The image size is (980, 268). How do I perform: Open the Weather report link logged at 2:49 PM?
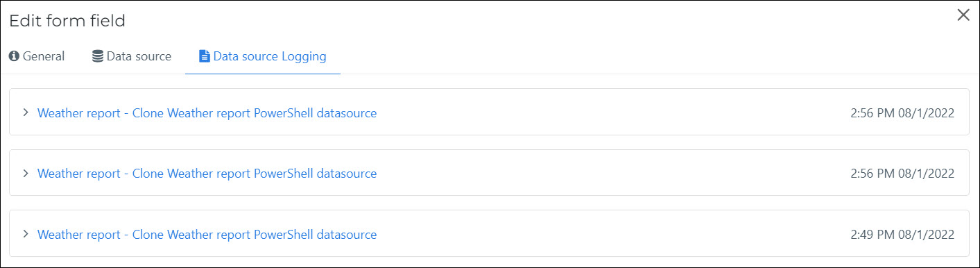(207, 235)
